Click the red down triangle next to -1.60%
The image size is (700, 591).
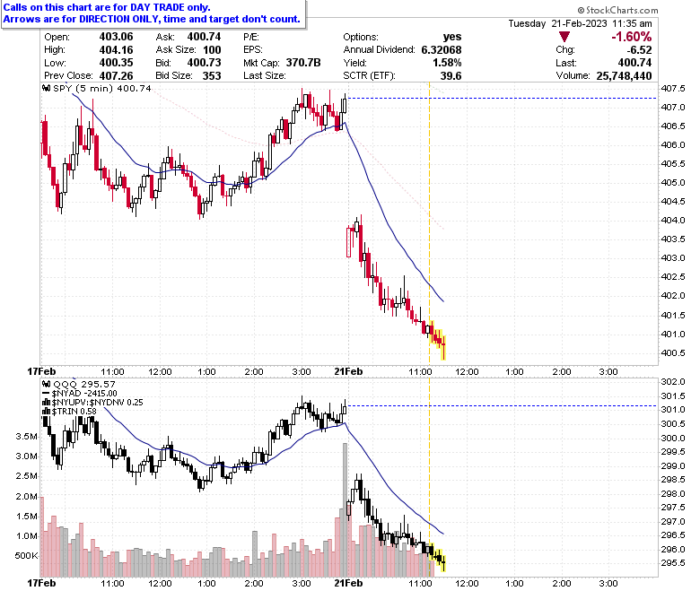(564, 38)
